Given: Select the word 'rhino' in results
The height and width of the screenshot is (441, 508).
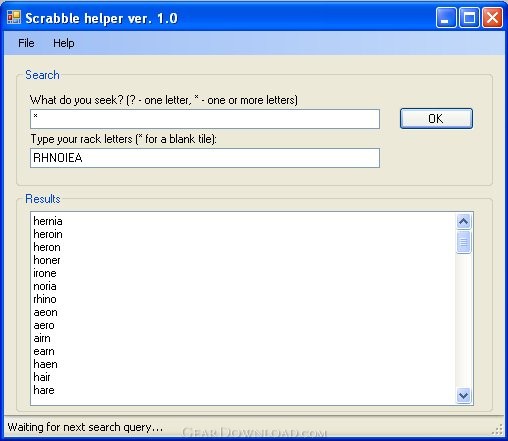Looking at the screenshot, I should click(45, 299).
